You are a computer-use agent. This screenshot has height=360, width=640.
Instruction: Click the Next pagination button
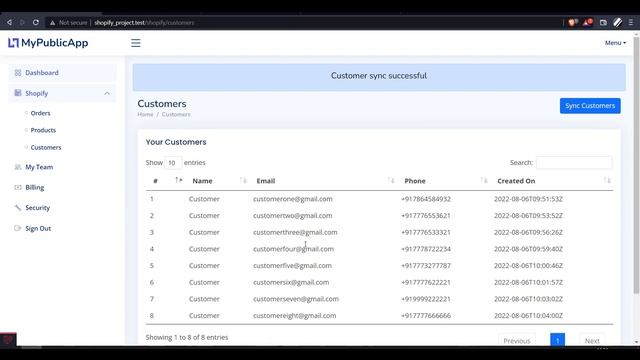[x=592, y=340]
